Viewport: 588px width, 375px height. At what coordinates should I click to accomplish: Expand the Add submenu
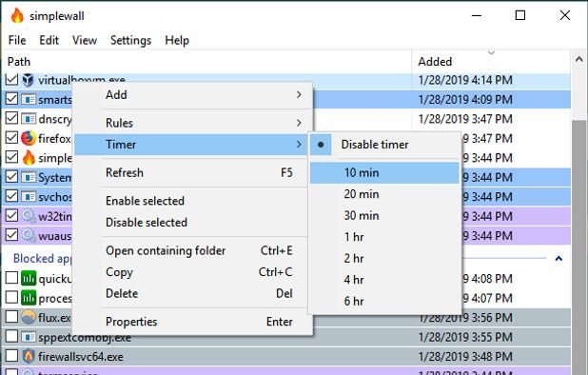tap(193, 95)
